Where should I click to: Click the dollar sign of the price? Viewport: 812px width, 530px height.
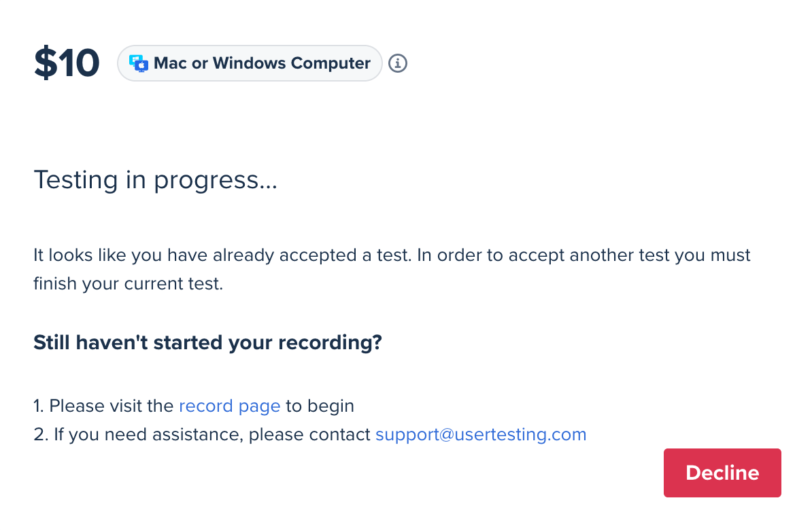tap(46, 63)
